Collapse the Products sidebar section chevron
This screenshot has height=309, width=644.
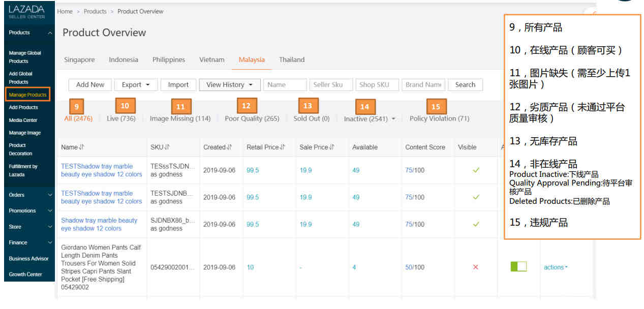(x=50, y=33)
